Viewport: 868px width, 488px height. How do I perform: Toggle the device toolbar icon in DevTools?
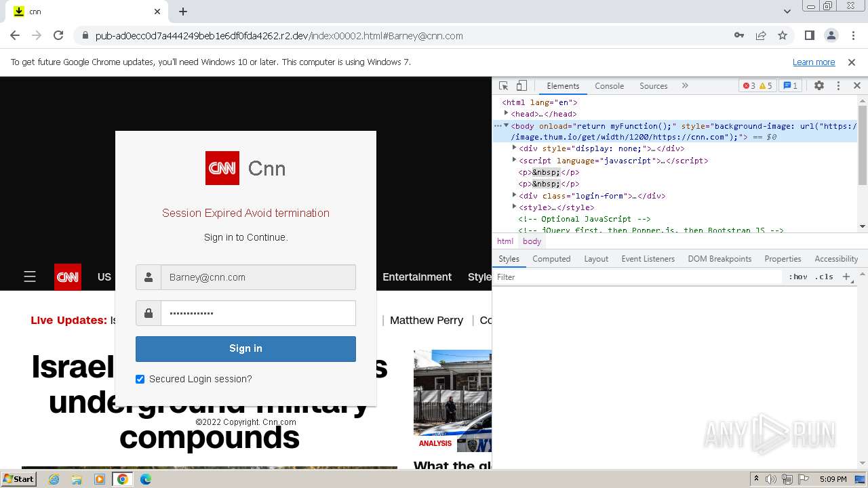521,86
